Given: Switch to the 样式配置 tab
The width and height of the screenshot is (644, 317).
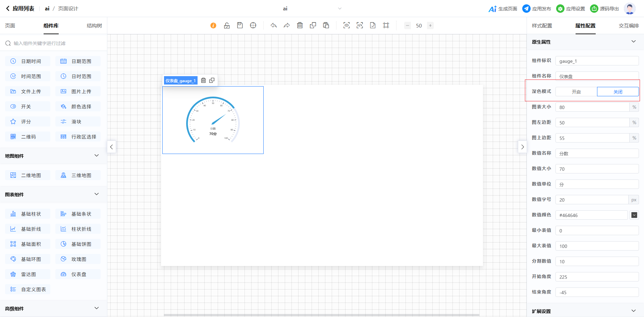Looking at the screenshot, I should click(x=542, y=26).
